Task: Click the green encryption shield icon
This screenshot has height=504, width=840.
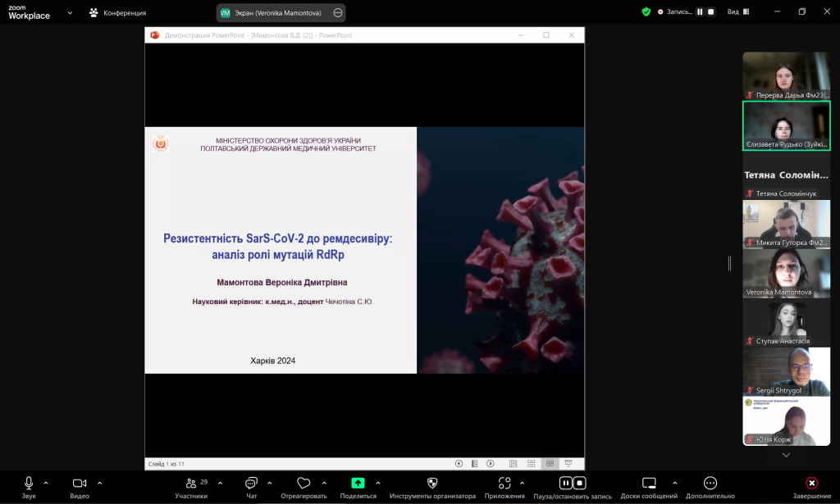Action: (x=646, y=11)
